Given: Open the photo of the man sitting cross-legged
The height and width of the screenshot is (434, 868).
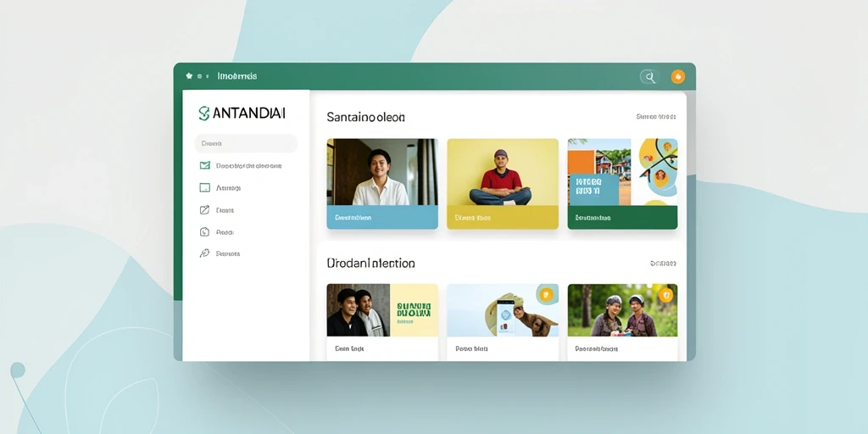Looking at the screenshot, I should 503,172.
